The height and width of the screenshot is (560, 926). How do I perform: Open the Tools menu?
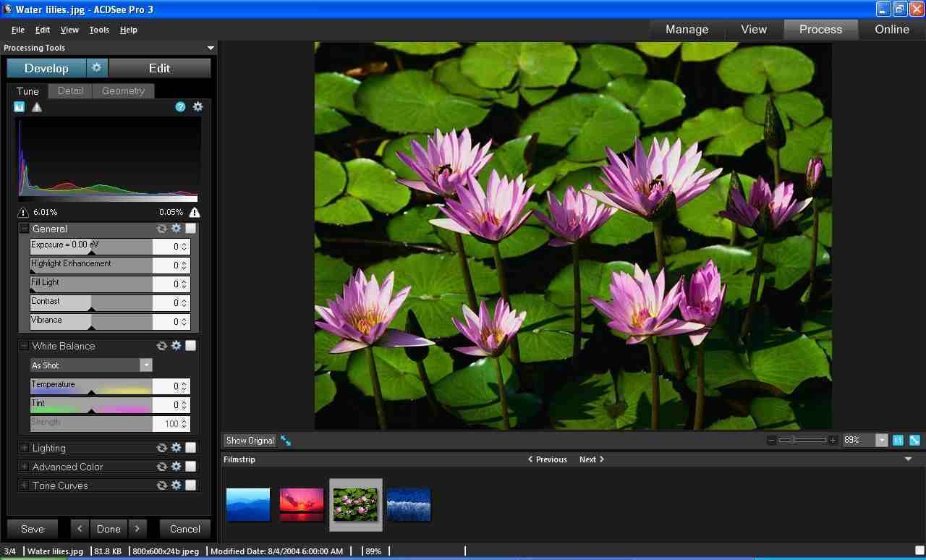pyautogui.click(x=98, y=30)
